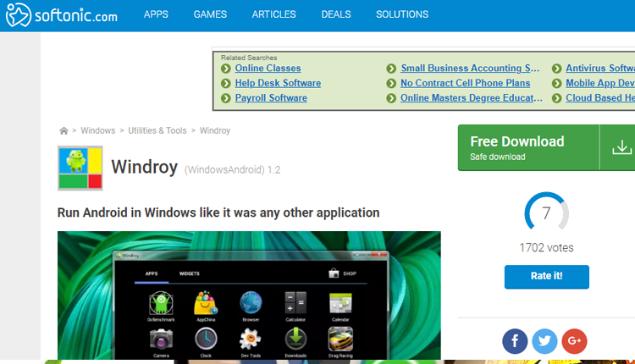Click Downloads icon in Windroy screenshot
This screenshot has width=635, height=364.
click(x=295, y=339)
